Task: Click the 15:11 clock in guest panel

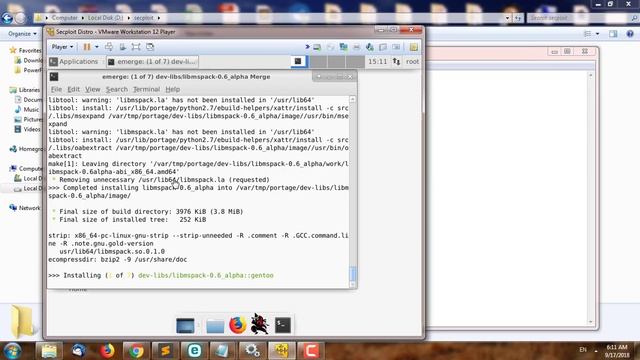Action: [x=378, y=62]
